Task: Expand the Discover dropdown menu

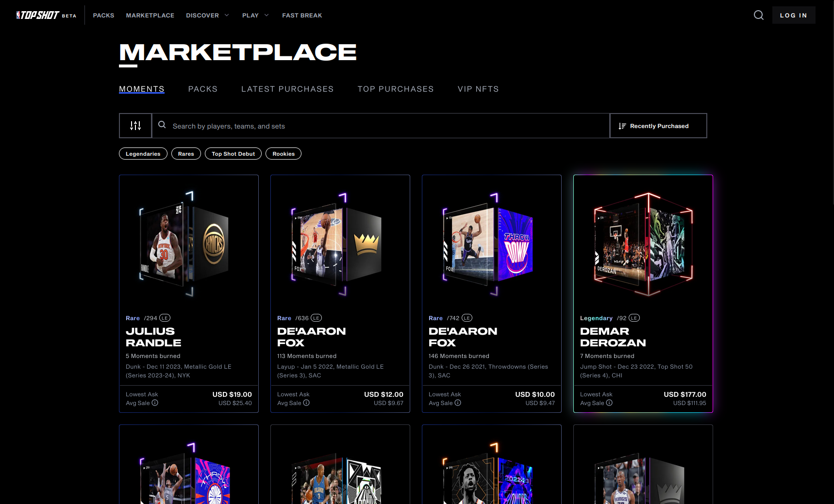Action: coord(207,16)
